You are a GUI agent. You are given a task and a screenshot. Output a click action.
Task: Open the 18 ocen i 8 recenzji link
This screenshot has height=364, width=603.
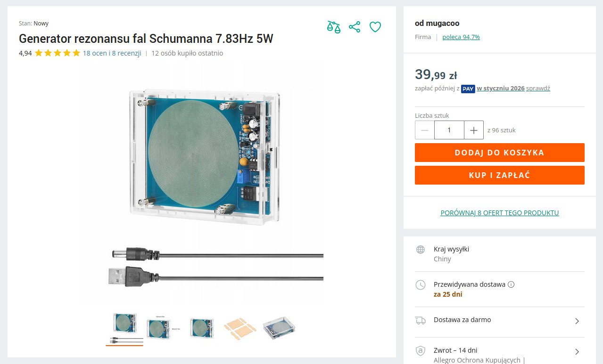[112, 53]
